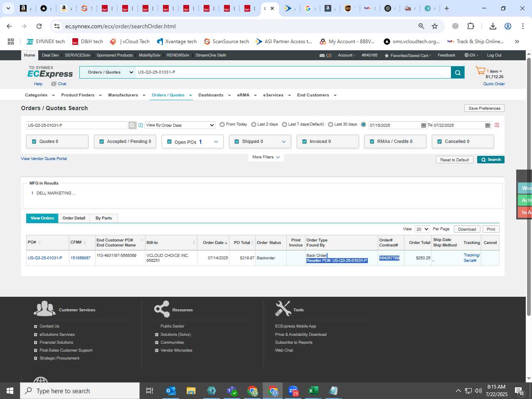
Task: Open PO link US-Q3-25-01031-P in results
Action: point(45,258)
